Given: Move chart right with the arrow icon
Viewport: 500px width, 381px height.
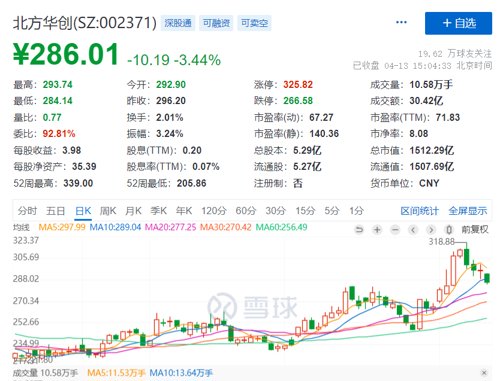Looking at the screenshot, I should coord(431,230).
